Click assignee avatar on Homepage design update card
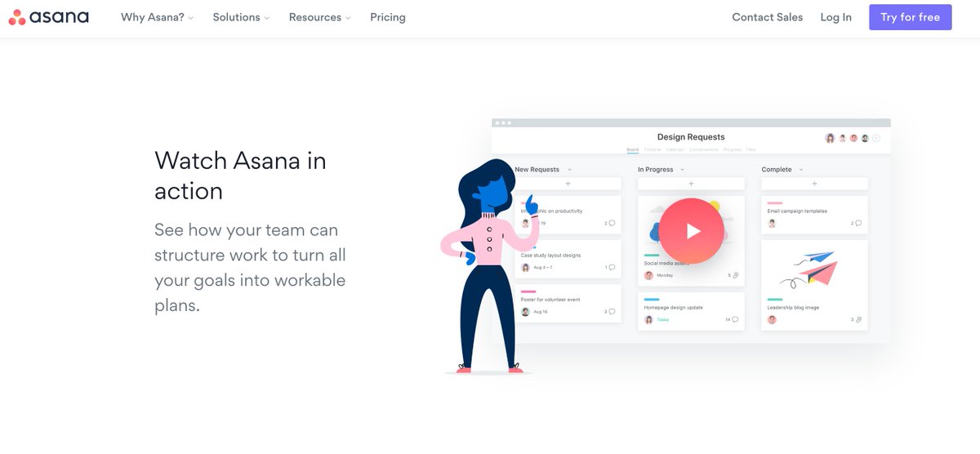This screenshot has height=454, width=980. [648, 319]
